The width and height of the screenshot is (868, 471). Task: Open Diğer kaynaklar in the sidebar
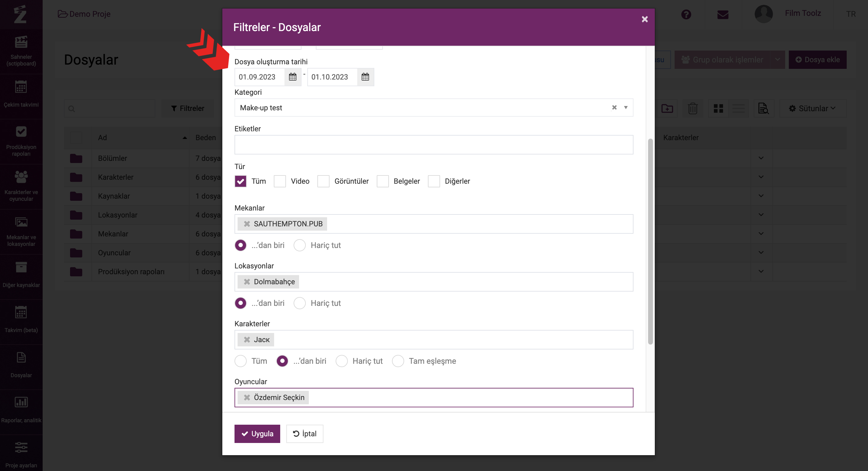(x=21, y=276)
